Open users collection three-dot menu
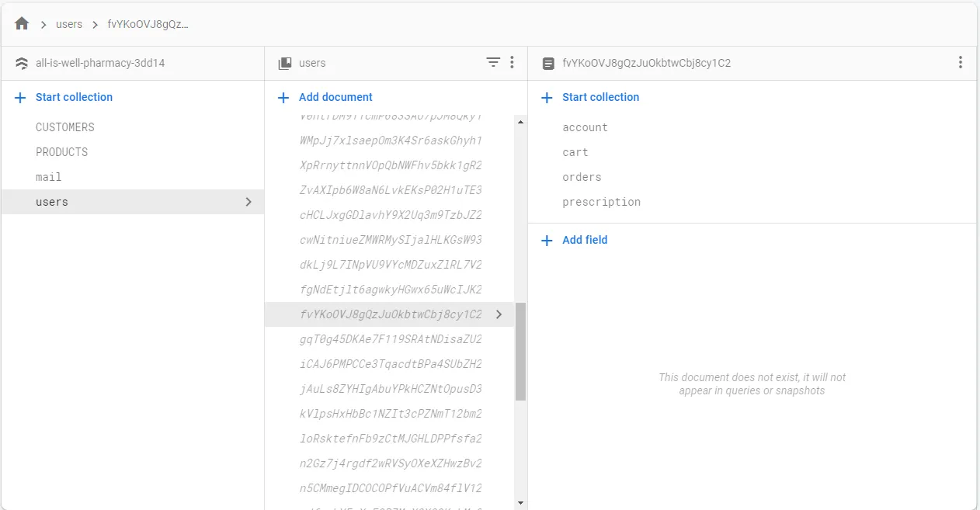Screen dimensions: 980x510 coord(512,63)
